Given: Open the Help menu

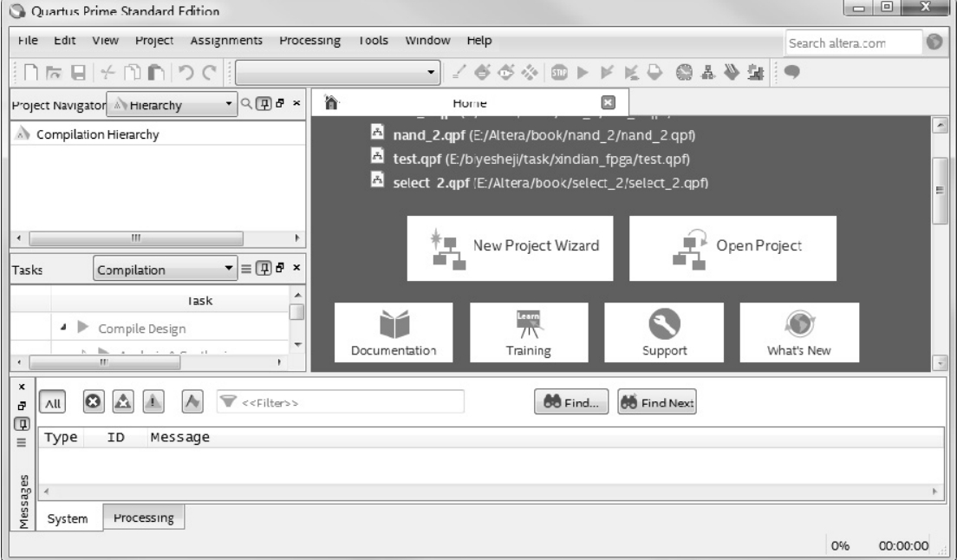Looking at the screenshot, I should coord(479,40).
